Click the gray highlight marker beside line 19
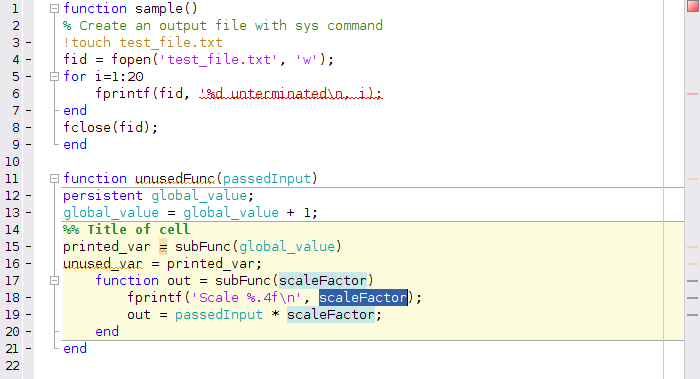 (x=692, y=315)
